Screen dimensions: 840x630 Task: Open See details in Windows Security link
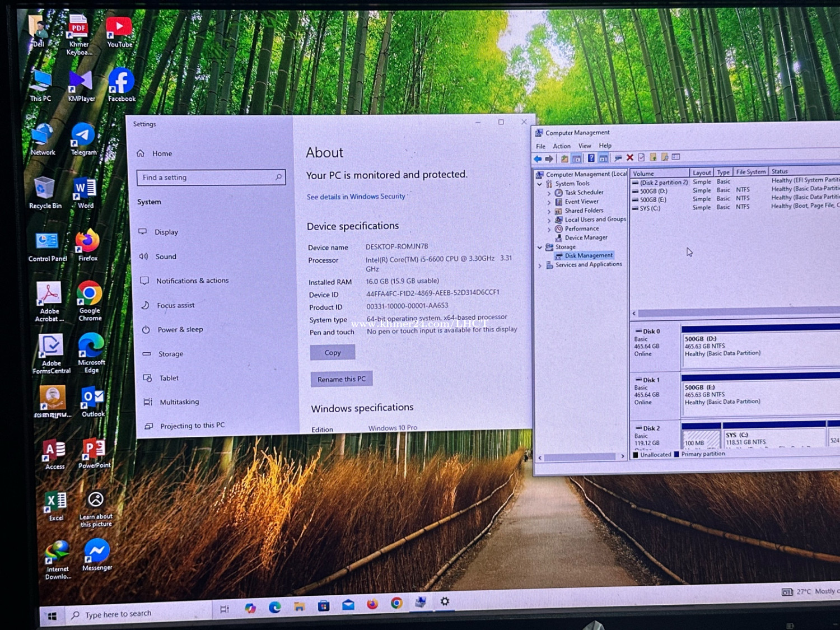(356, 197)
